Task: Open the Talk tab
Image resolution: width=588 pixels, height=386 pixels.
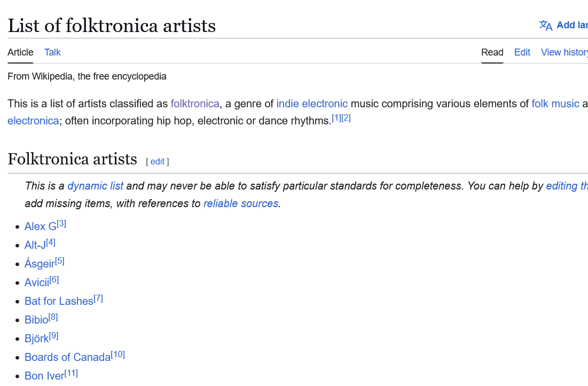Action: (x=52, y=52)
